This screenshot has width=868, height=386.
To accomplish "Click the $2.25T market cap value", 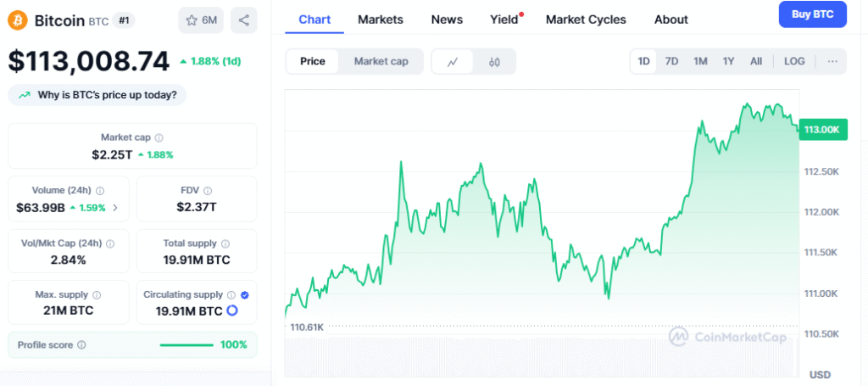I will pyautogui.click(x=112, y=154).
